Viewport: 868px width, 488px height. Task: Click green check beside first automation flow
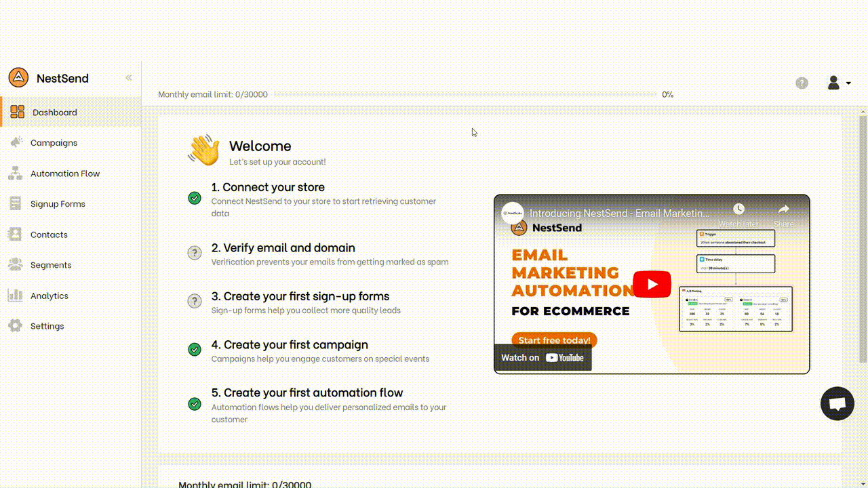pos(195,404)
